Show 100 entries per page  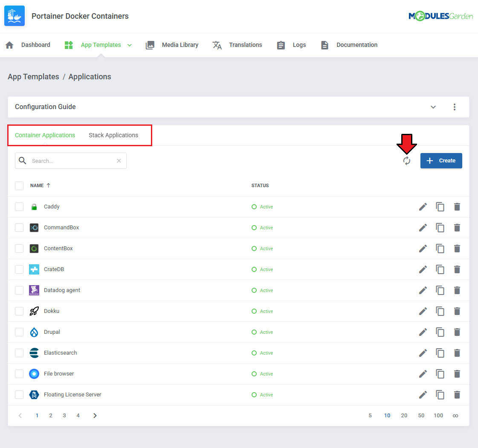click(x=438, y=415)
